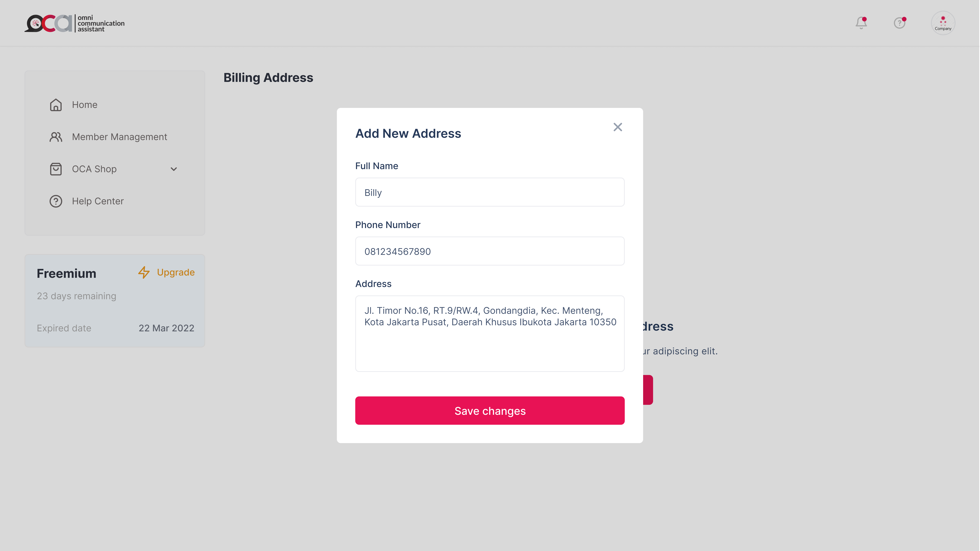
Task: Open Help Center from sidebar
Action: (98, 201)
